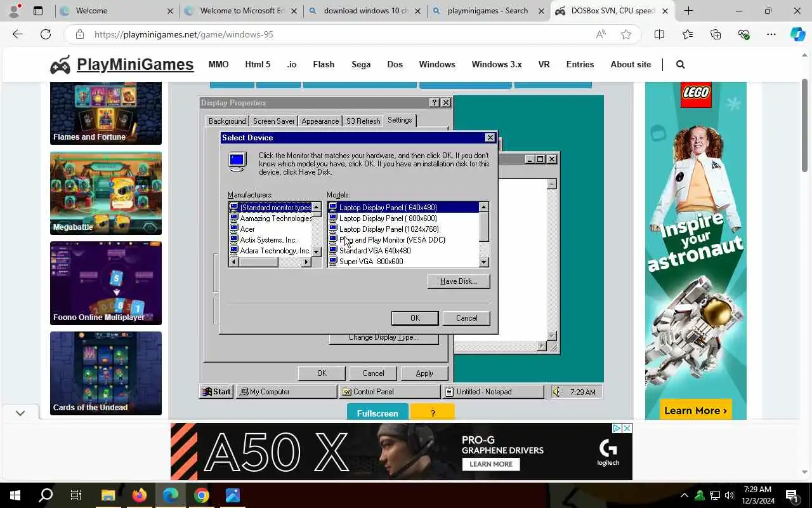Click Windows 95 Start button
This screenshot has width=812, height=508.
point(216,392)
